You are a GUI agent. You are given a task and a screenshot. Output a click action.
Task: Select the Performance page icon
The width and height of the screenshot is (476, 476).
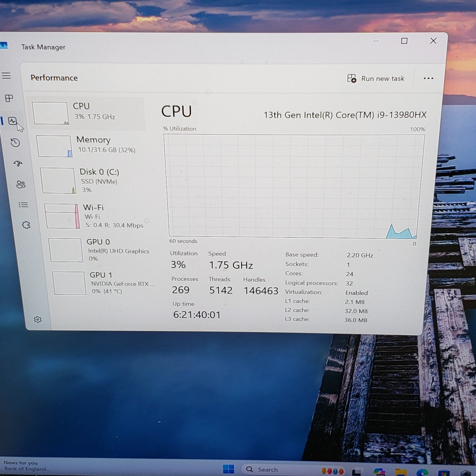pyautogui.click(x=13, y=121)
